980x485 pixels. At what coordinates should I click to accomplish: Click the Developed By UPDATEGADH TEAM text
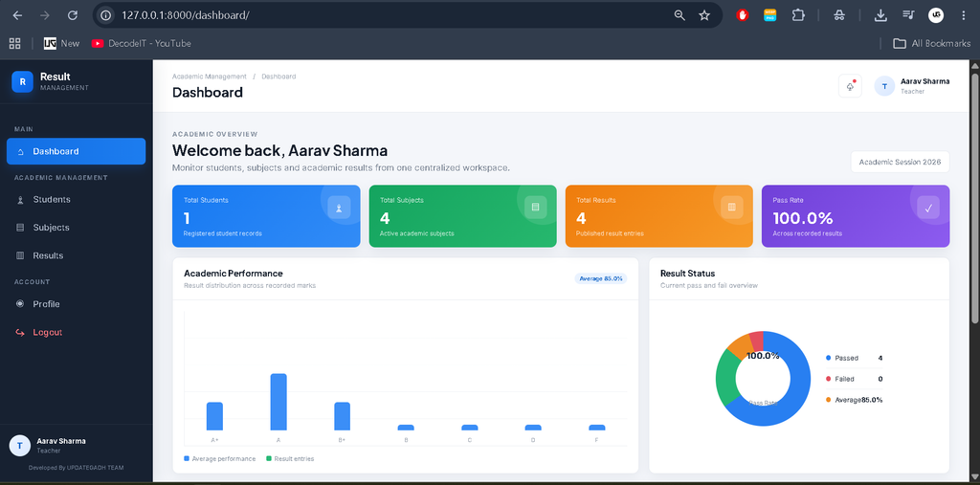coord(77,468)
